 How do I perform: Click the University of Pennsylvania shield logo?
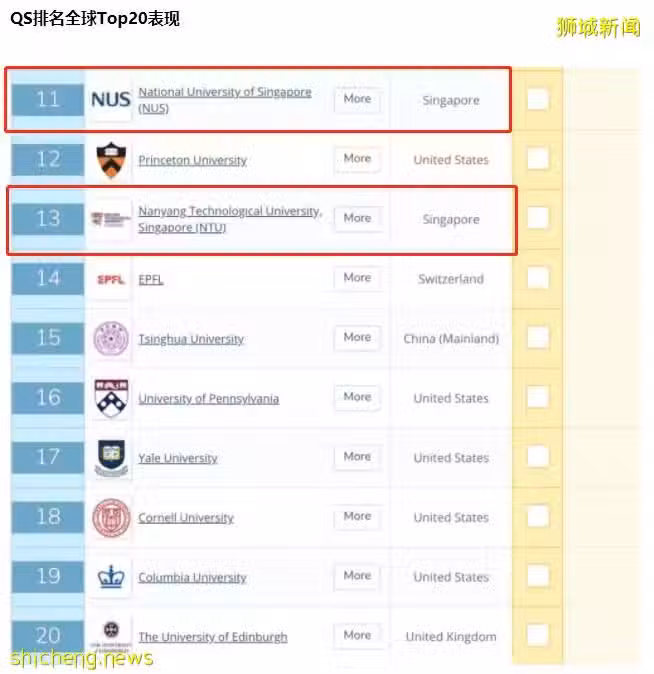point(111,398)
